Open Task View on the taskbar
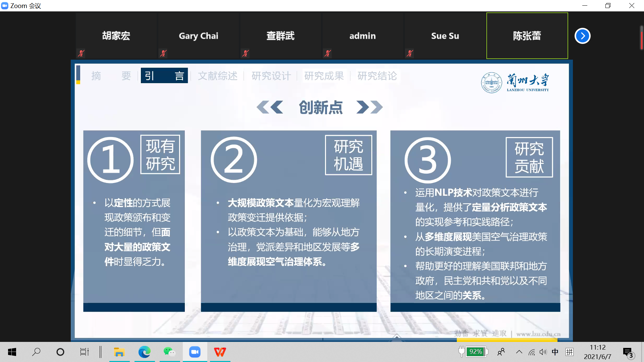Viewport: 644px width, 362px height. point(84,352)
